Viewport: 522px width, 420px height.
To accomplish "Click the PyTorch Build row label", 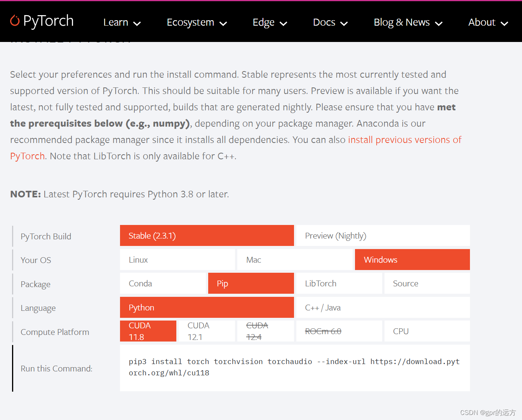I will point(46,236).
